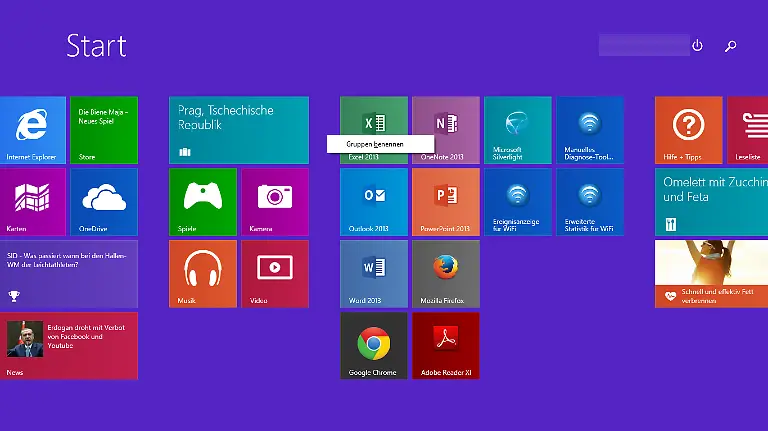
Task: Launch OneNote 2013
Action: [x=446, y=130]
